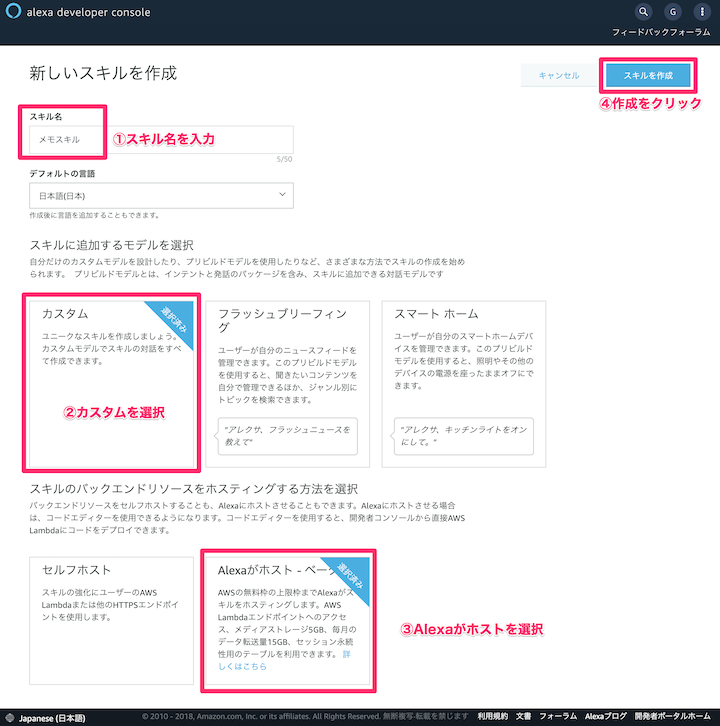
Task: Click the フィードバックフォーラム link
Action: tap(661, 32)
